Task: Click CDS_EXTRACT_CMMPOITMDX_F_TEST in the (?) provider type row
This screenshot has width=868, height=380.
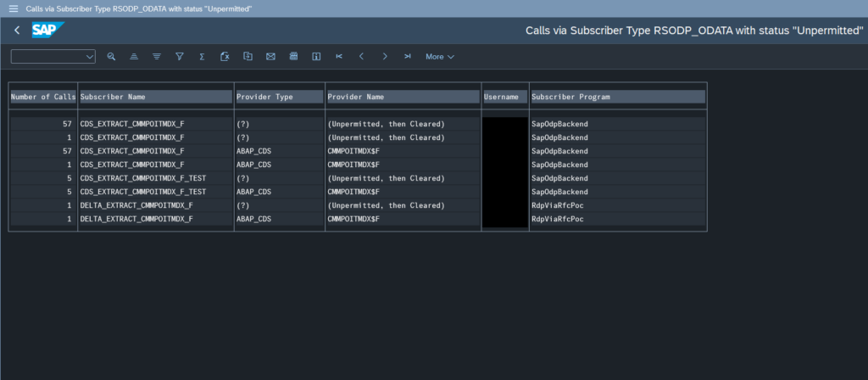Action: [142, 178]
